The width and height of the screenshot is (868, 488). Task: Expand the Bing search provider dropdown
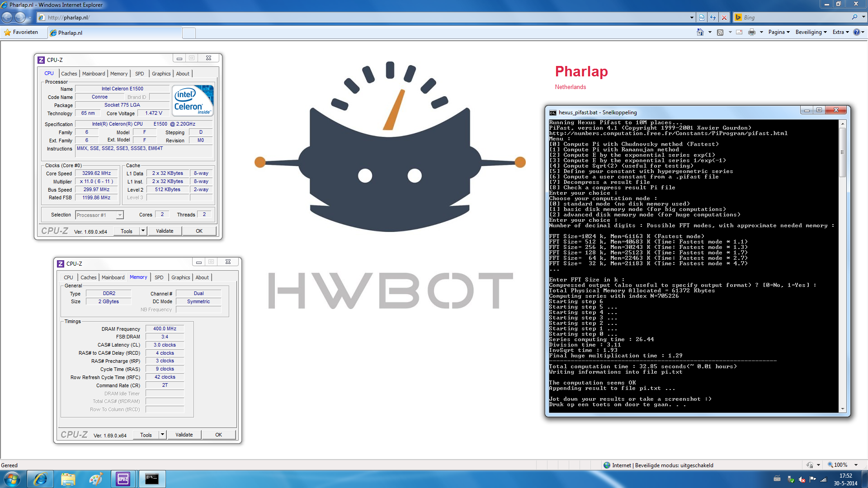[863, 17]
